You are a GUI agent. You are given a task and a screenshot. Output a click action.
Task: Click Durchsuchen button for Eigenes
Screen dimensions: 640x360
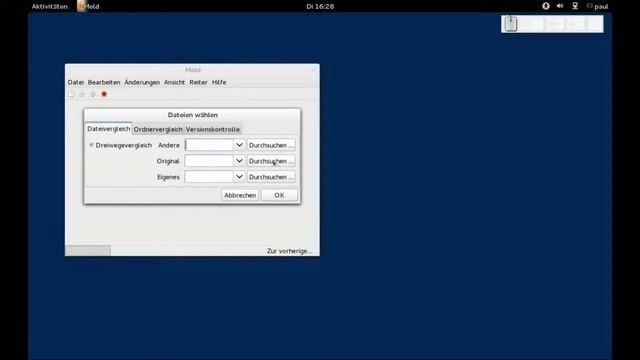tap(271, 177)
